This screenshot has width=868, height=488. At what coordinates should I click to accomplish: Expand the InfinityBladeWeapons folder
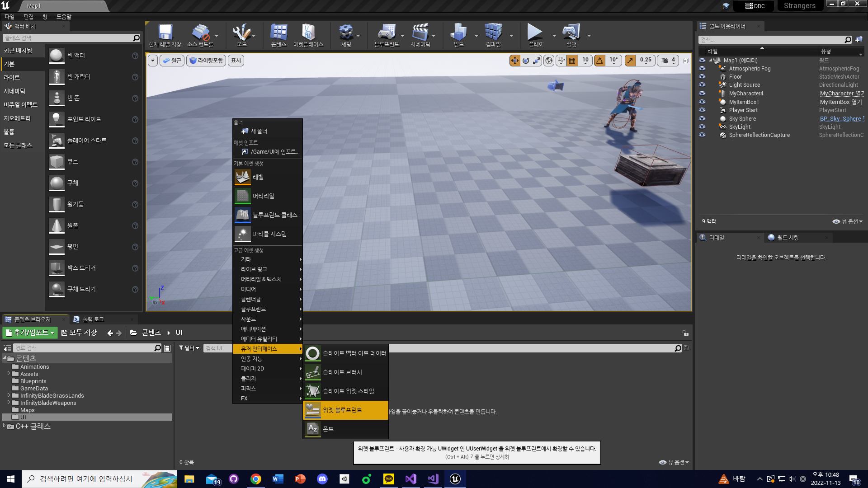coord(9,403)
